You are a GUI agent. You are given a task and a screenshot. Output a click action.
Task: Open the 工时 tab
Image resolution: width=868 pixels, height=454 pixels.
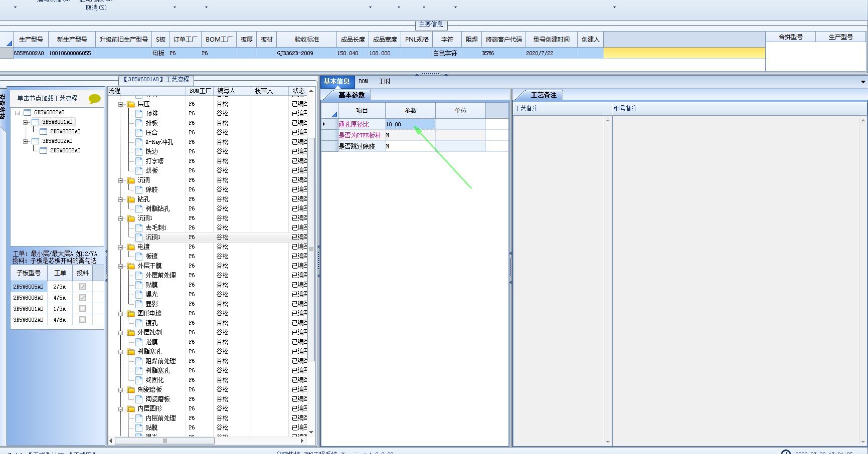pos(384,82)
